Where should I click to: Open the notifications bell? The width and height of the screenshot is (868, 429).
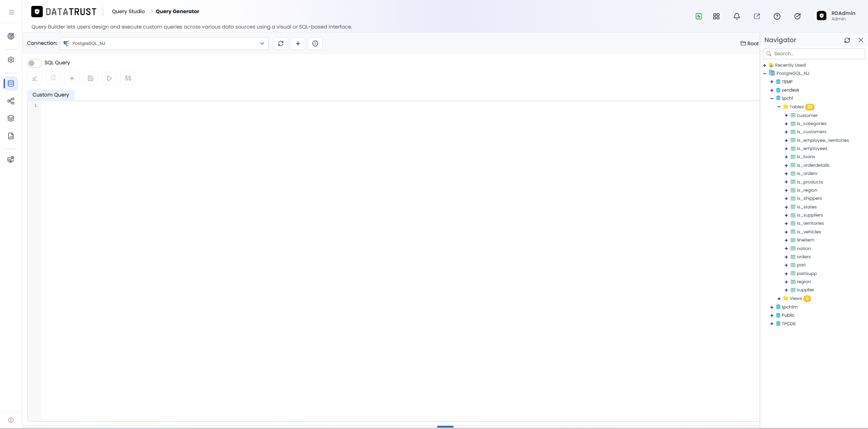[737, 16]
